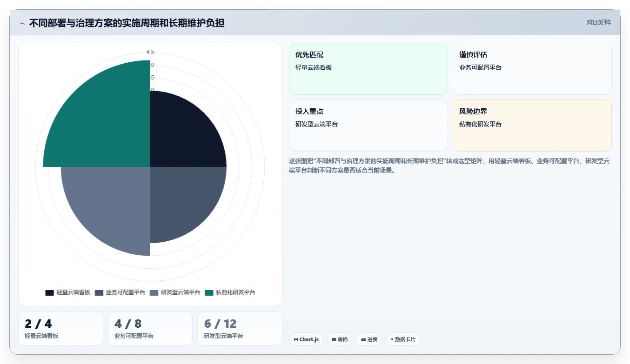Toggle the 轻量云端看板 legend swatch
This screenshot has width=630, height=364.
pyautogui.click(x=49, y=292)
